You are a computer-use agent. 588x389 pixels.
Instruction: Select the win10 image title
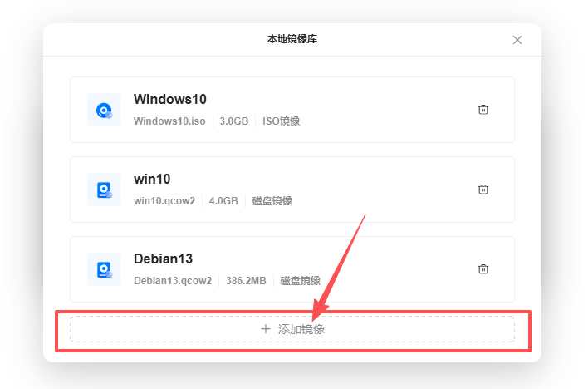point(152,179)
